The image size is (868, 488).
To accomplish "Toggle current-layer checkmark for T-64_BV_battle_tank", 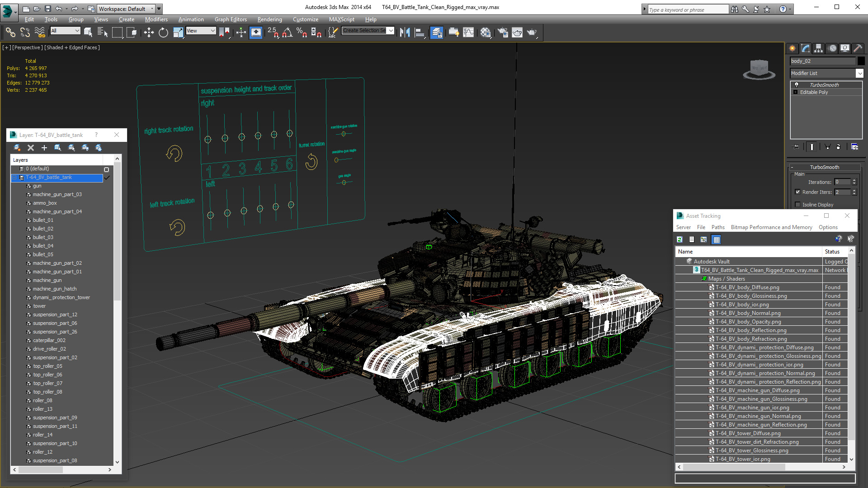I will (x=107, y=178).
